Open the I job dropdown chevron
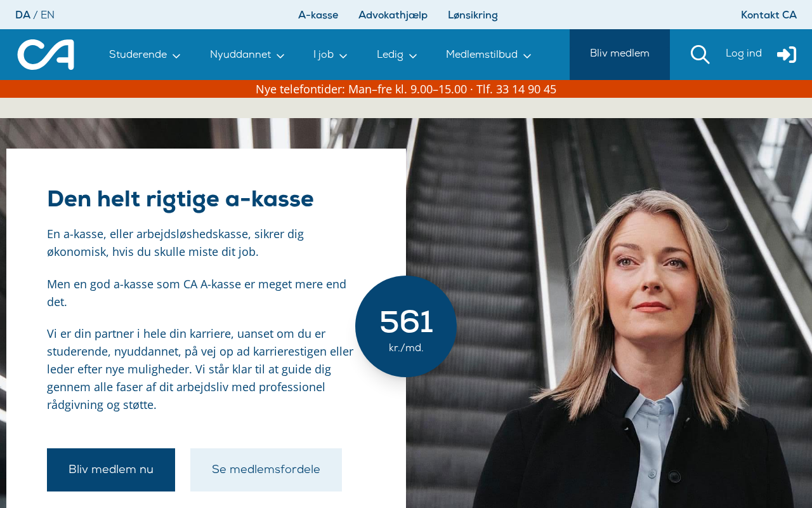This screenshot has width=812, height=508. 343,57
